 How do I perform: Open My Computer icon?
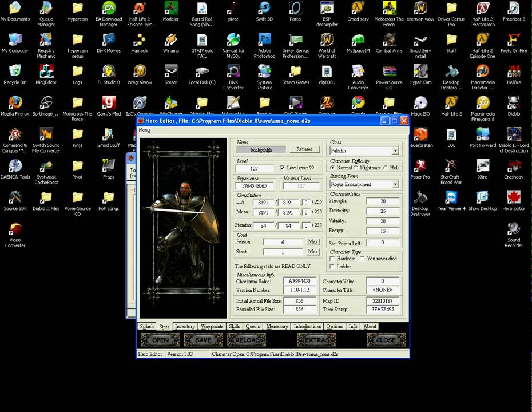[x=15, y=43]
